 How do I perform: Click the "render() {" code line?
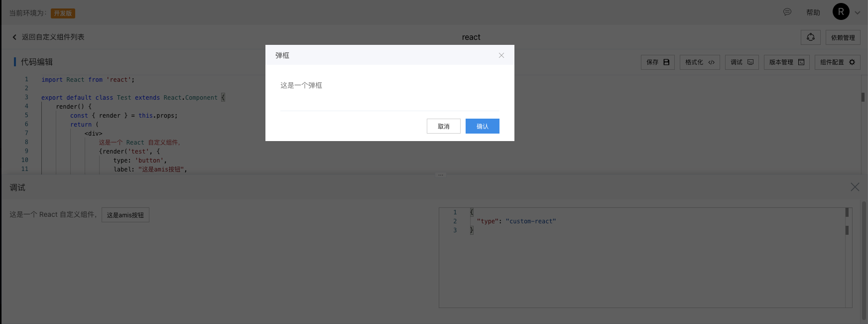click(74, 107)
